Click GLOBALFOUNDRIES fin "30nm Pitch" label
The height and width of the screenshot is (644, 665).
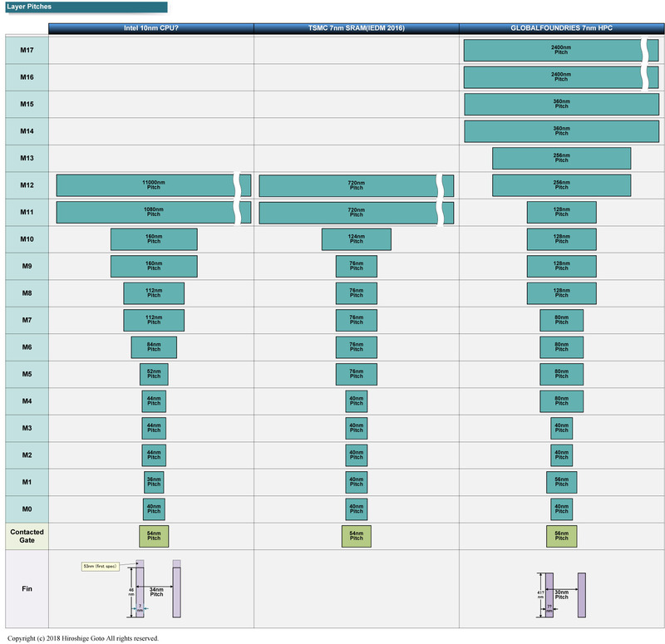pos(562,595)
